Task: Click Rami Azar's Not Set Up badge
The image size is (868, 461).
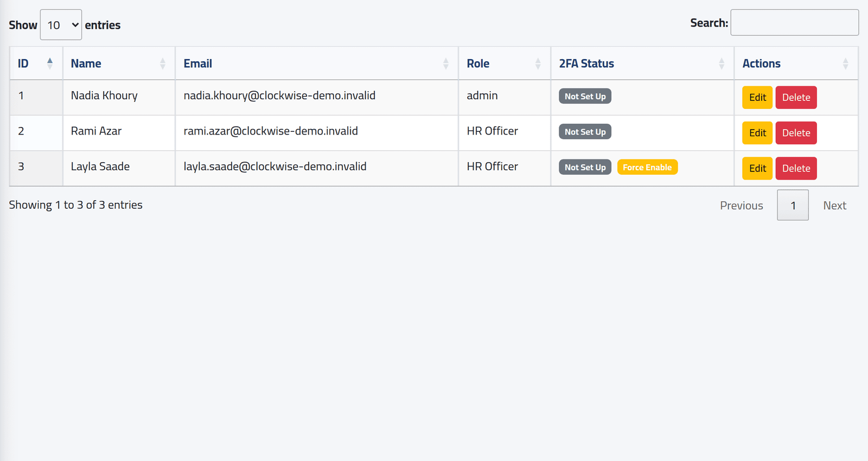Action: [x=585, y=132]
